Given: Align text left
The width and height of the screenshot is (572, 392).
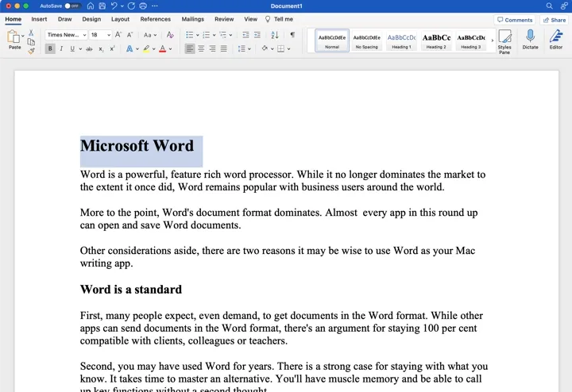Looking at the screenshot, I should [x=190, y=48].
